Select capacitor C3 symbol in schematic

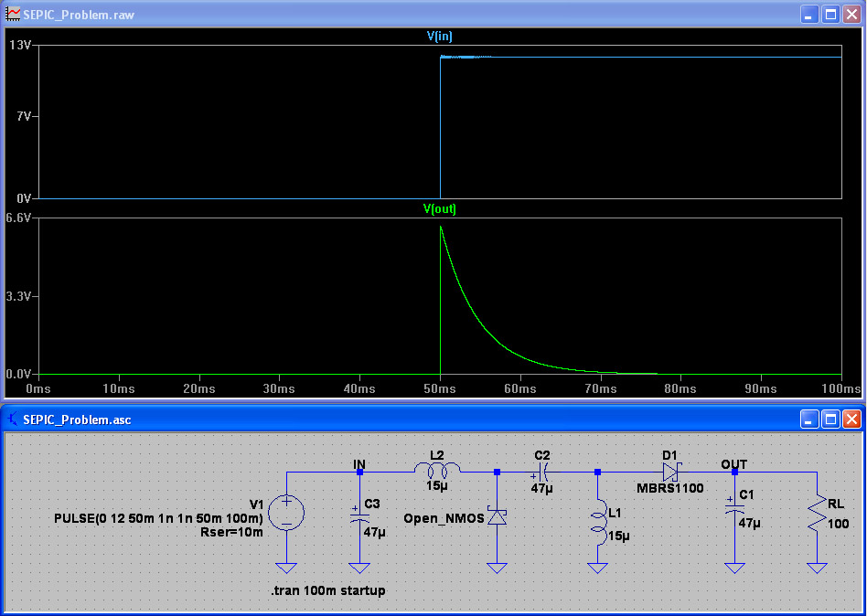tap(359, 515)
